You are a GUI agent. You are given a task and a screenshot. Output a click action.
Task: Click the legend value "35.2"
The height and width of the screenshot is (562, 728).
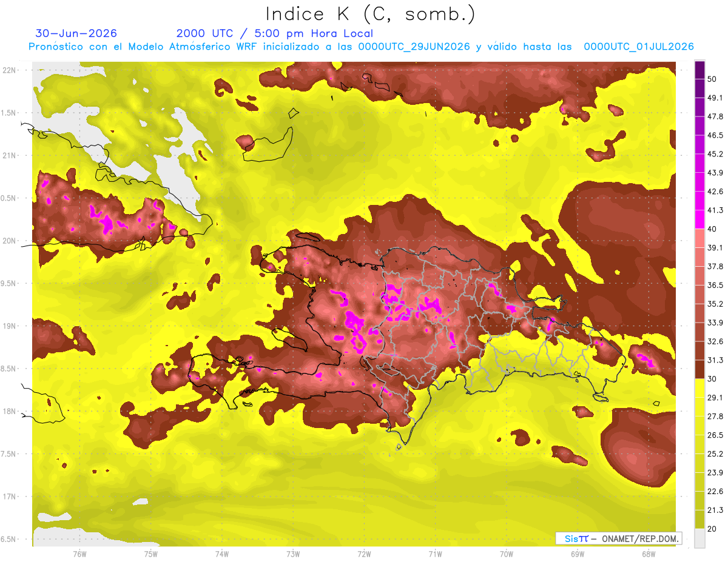(x=715, y=304)
